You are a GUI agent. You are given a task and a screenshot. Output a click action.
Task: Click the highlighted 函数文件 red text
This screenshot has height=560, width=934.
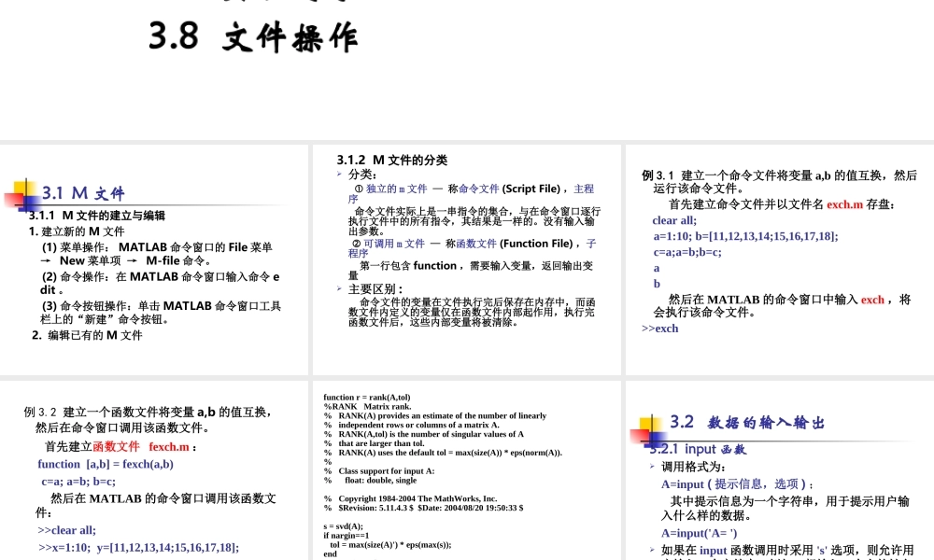[x=117, y=446]
